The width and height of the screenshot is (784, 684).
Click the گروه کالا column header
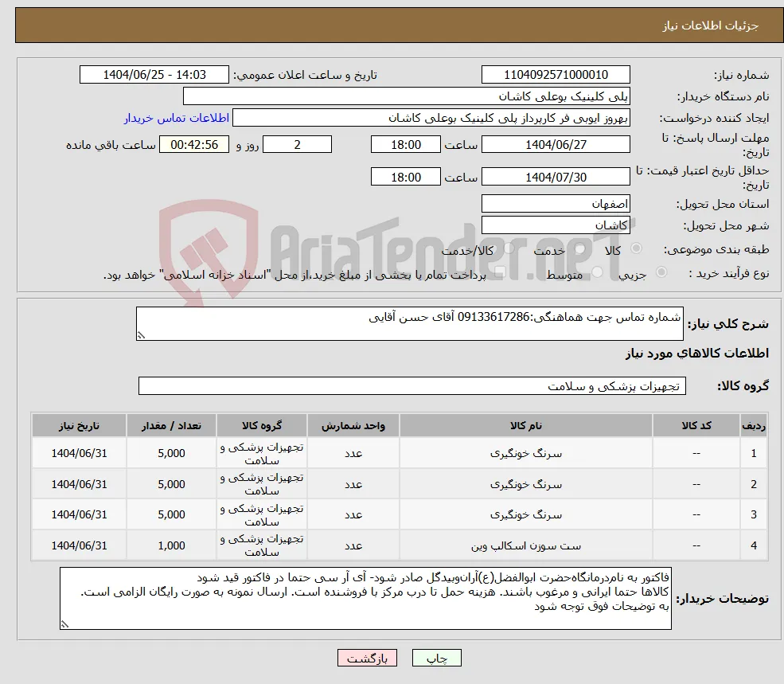tap(262, 425)
